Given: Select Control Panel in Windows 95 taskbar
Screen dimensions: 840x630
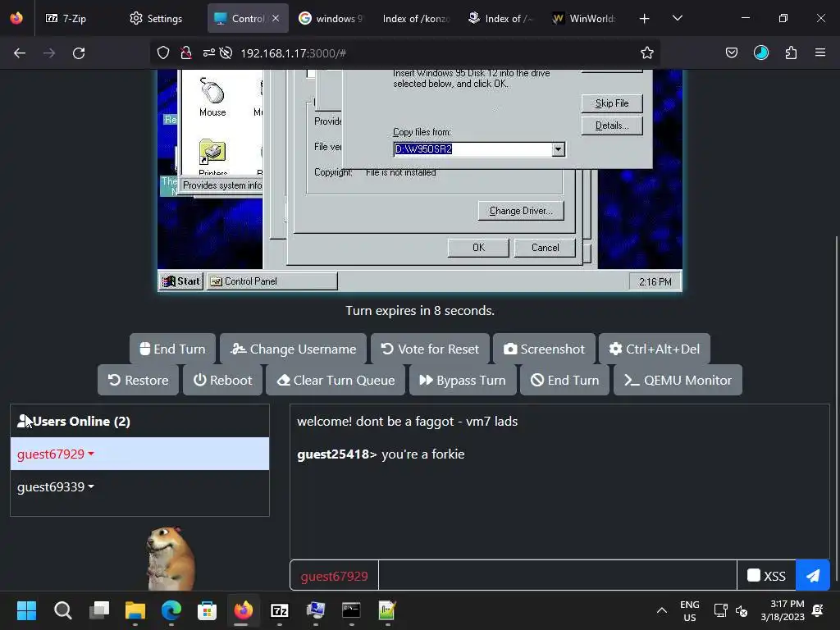Looking at the screenshot, I should pyautogui.click(x=272, y=281).
